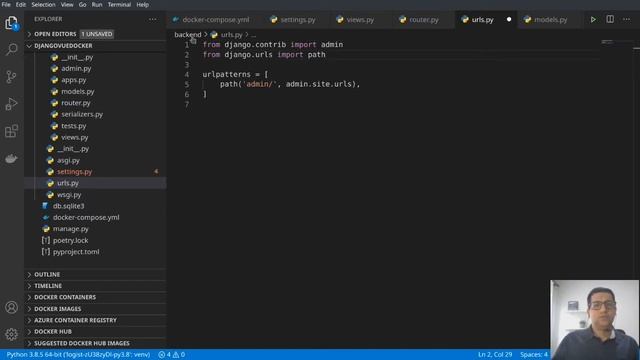The image size is (640, 360).
Task: Open the Explorer view icon
Action: [x=11, y=23]
